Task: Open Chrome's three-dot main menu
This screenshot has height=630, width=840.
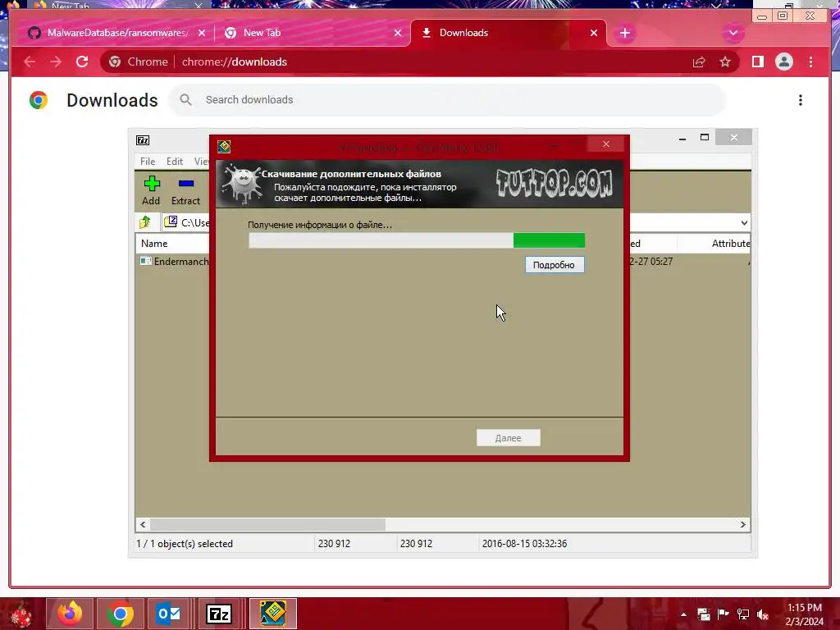Action: click(x=810, y=62)
